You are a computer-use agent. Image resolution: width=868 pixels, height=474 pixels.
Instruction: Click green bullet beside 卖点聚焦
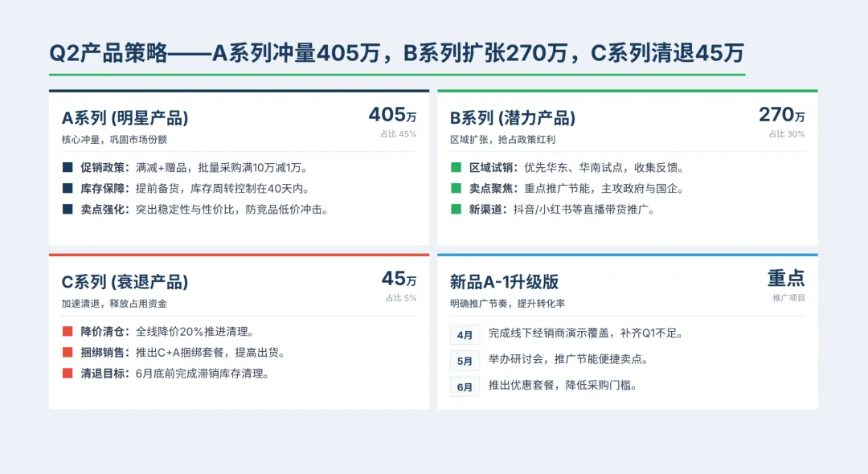point(456,189)
